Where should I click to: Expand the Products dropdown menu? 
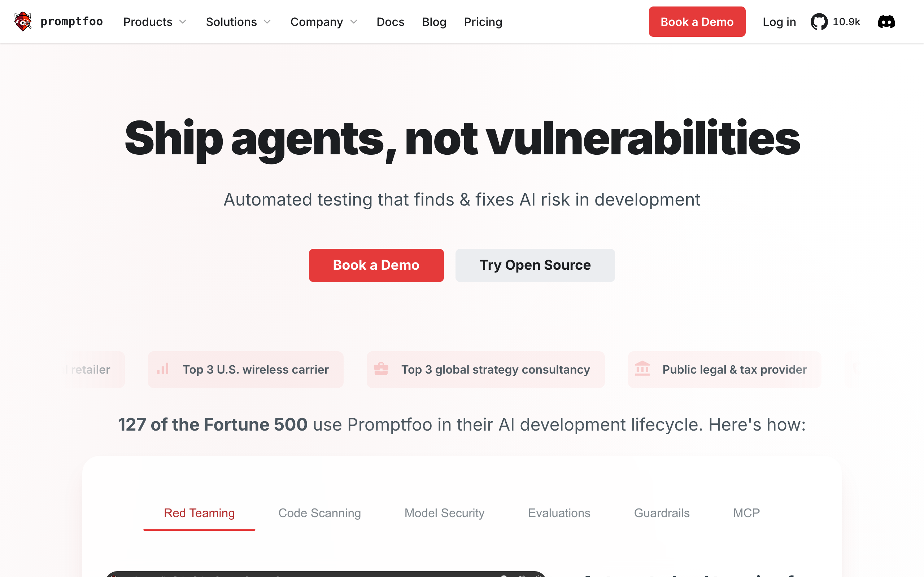[154, 22]
